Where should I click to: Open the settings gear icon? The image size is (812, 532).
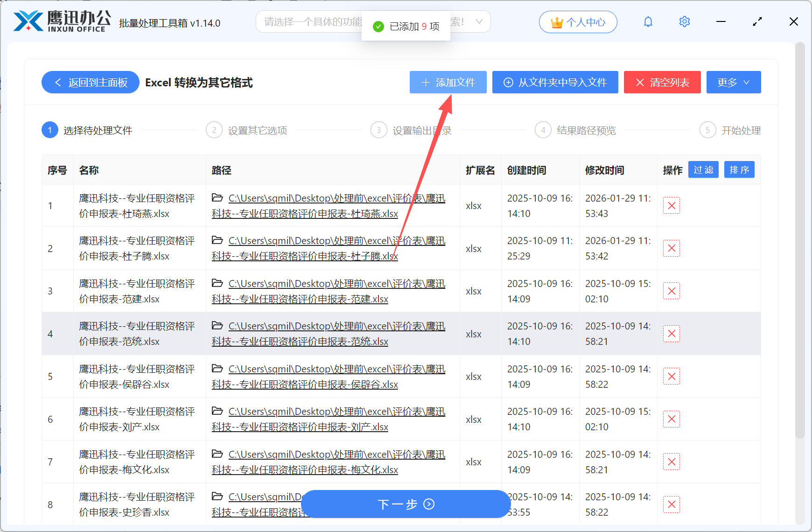click(684, 21)
